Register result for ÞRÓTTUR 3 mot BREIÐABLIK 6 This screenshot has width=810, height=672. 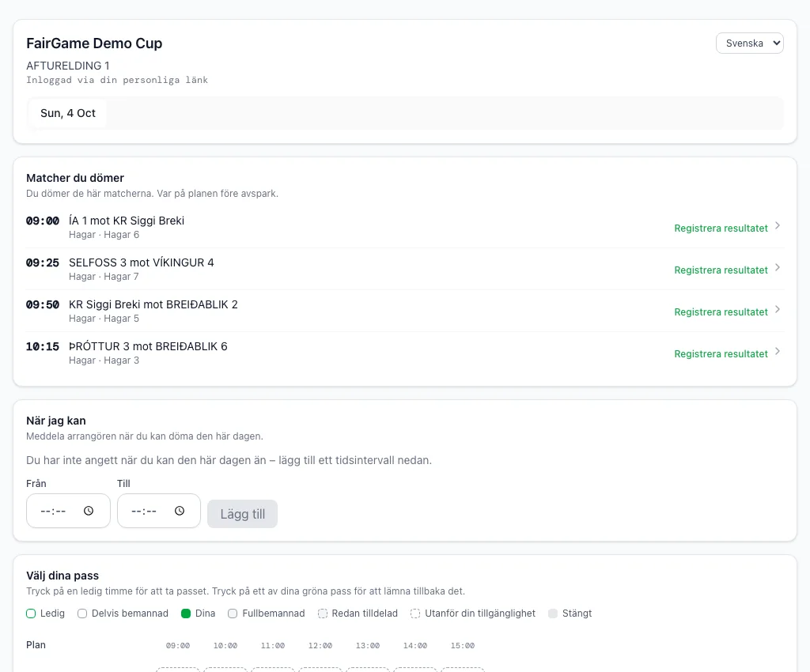coord(721,353)
